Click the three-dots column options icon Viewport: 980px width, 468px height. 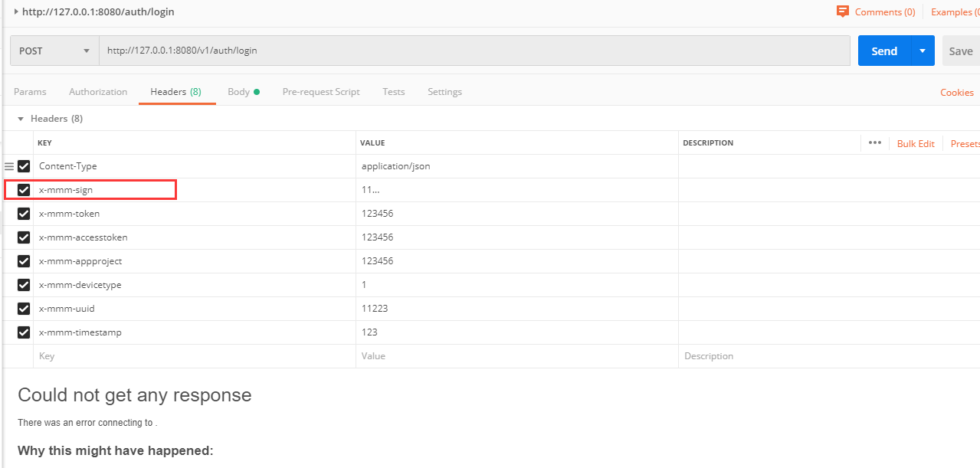[x=875, y=142]
